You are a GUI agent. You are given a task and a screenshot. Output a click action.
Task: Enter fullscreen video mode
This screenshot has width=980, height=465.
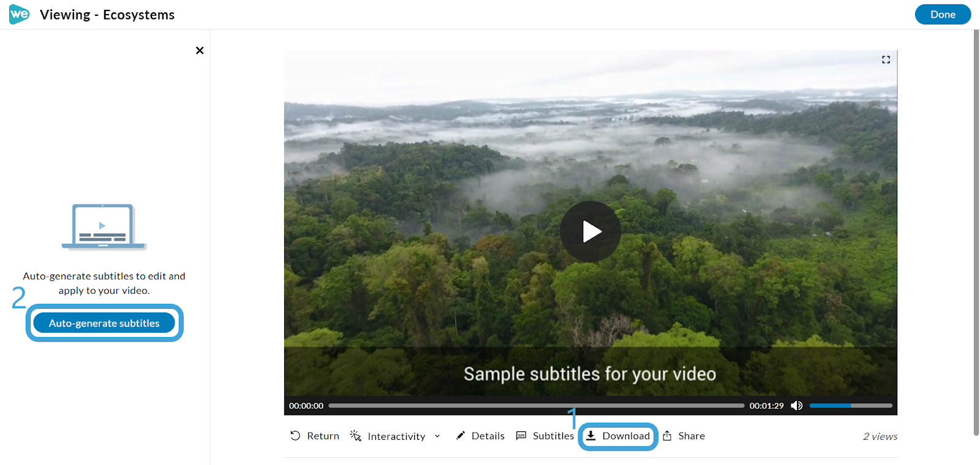click(x=886, y=59)
